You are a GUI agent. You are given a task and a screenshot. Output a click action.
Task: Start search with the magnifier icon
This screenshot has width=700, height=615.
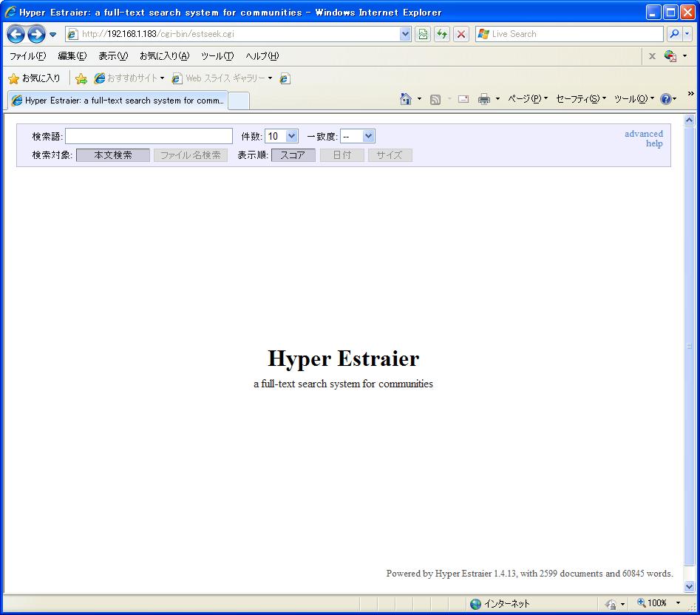pyautogui.click(x=675, y=34)
